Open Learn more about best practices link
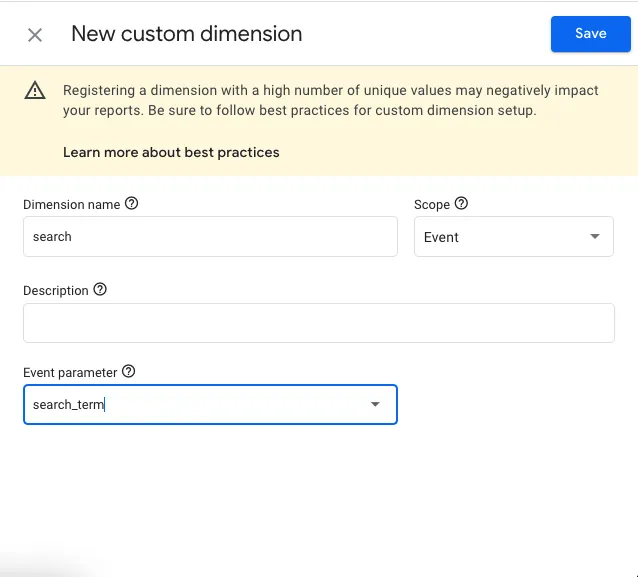Screen dimensions: 638x577 click(171, 153)
